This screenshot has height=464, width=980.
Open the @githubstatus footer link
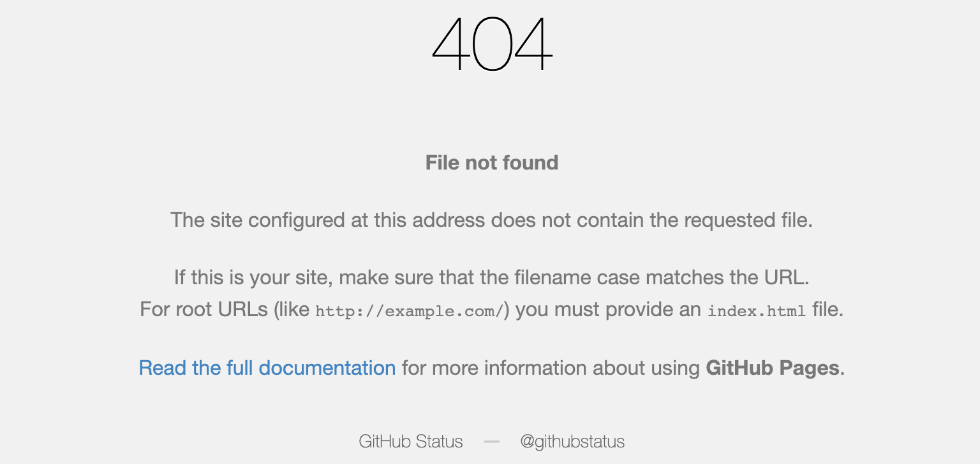point(572,441)
